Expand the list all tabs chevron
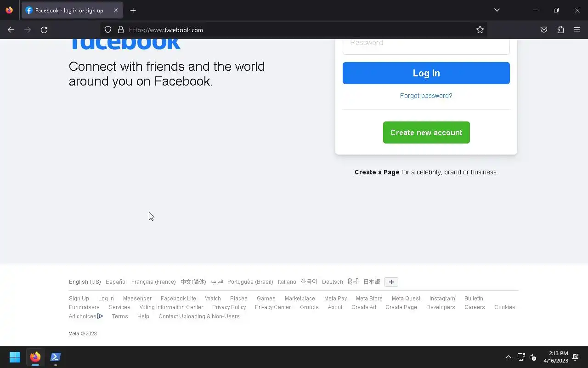The width and height of the screenshot is (588, 368). click(497, 10)
